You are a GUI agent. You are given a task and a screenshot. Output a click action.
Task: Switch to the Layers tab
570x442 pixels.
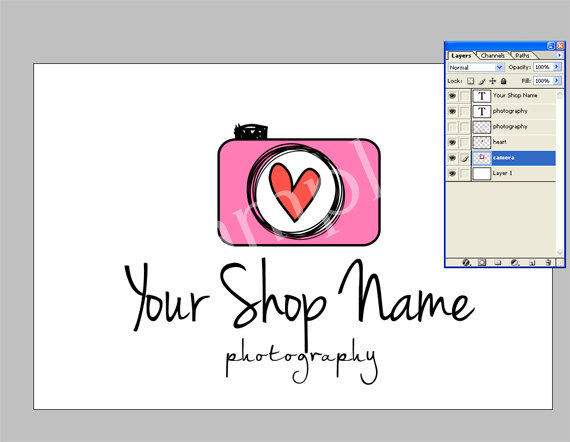point(461,56)
